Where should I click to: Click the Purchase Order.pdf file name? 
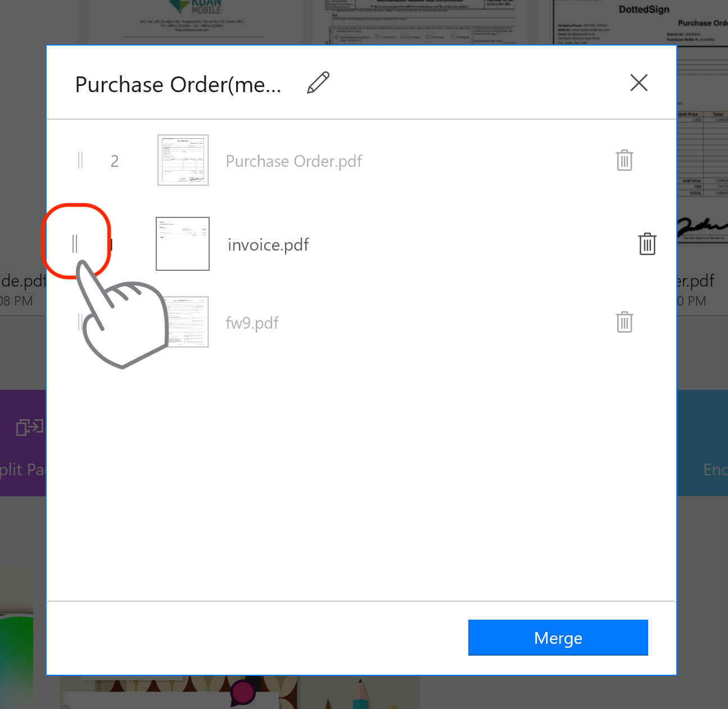(x=293, y=161)
